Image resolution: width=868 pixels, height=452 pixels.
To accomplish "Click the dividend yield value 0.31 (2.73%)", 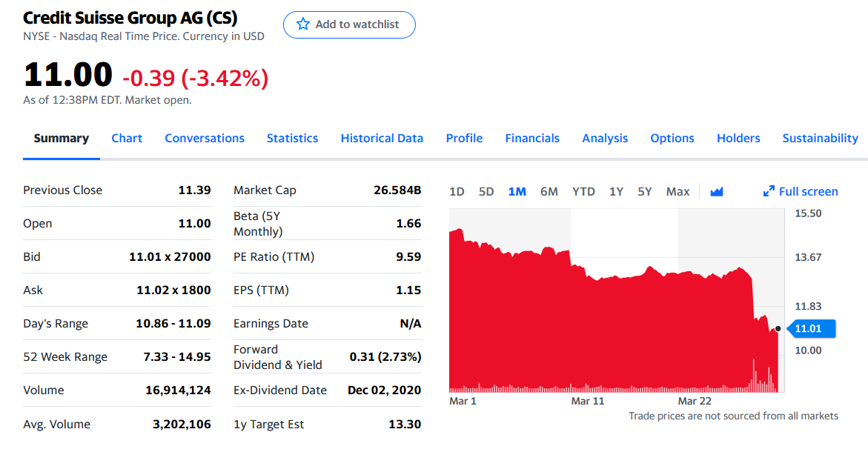I will pos(385,357).
